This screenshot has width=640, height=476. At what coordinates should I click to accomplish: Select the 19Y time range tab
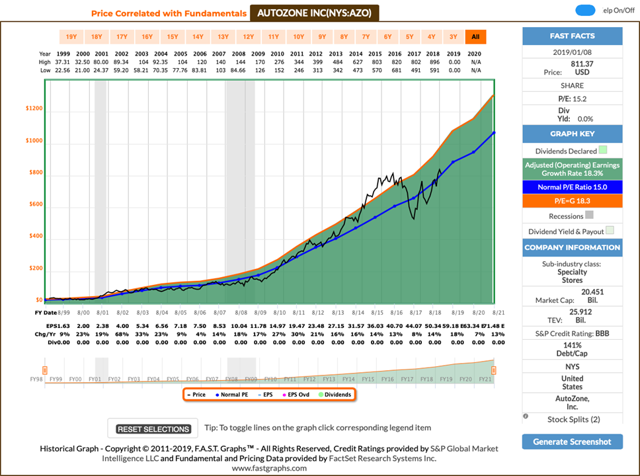[71, 37]
